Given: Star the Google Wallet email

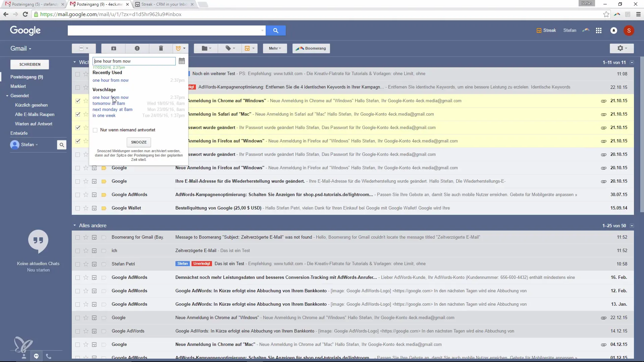Looking at the screenshot, I should [x=86, y=208].
